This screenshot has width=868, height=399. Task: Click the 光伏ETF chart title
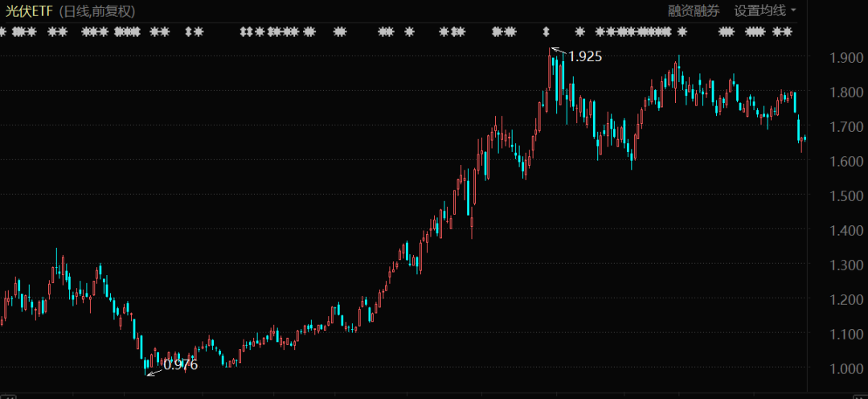click(28, 10)
